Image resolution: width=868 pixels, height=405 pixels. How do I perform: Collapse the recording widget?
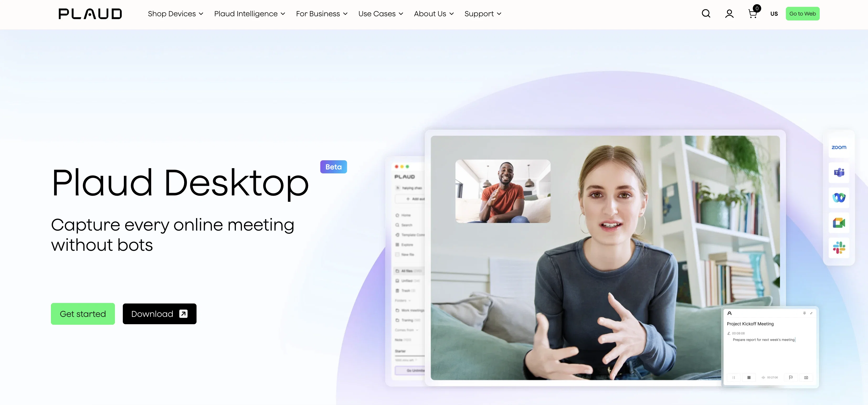coord(811,313)
